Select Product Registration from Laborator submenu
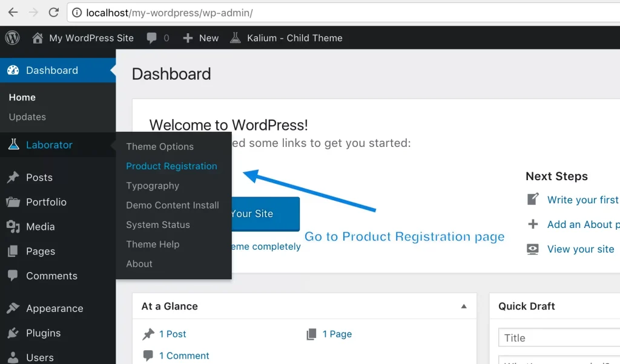This screenshot has height=364, width=620. [x=171, y=166]
